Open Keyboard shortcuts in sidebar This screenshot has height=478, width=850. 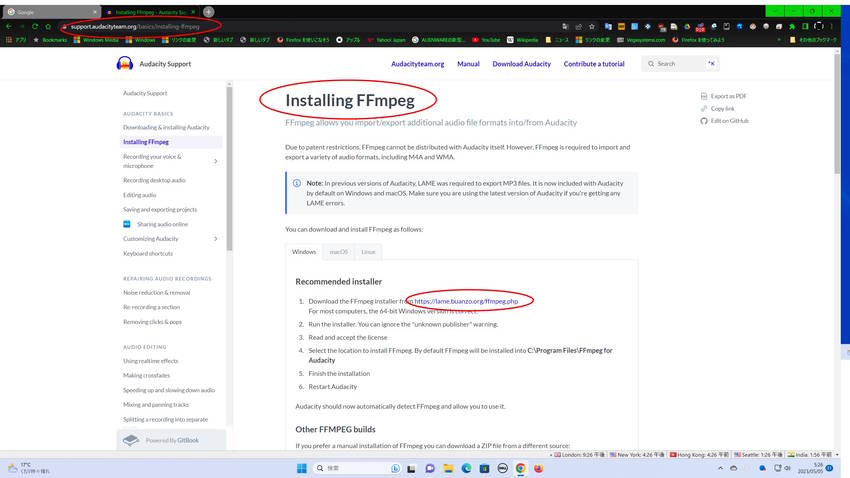148,253
